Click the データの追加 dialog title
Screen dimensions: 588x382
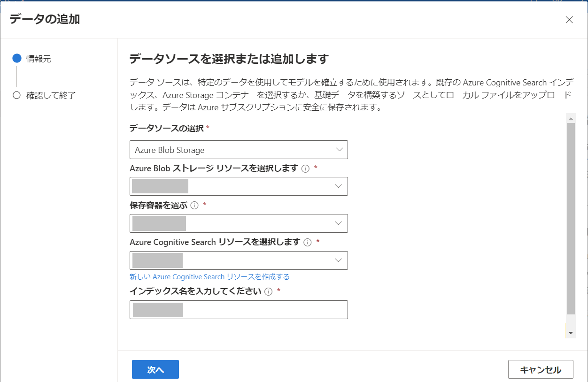coord(45,19)
